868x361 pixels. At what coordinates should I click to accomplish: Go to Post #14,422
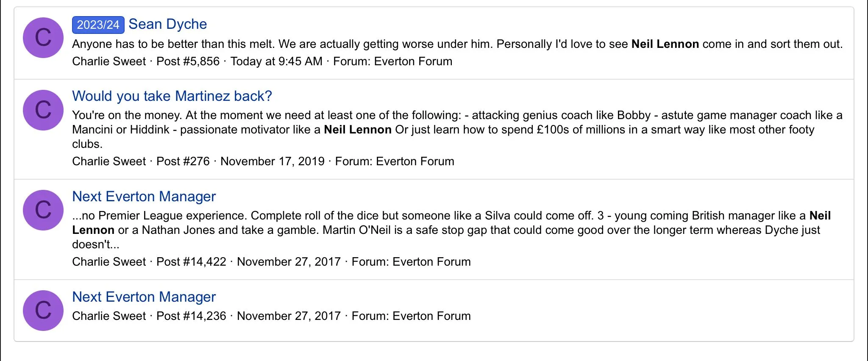point(191,262)
